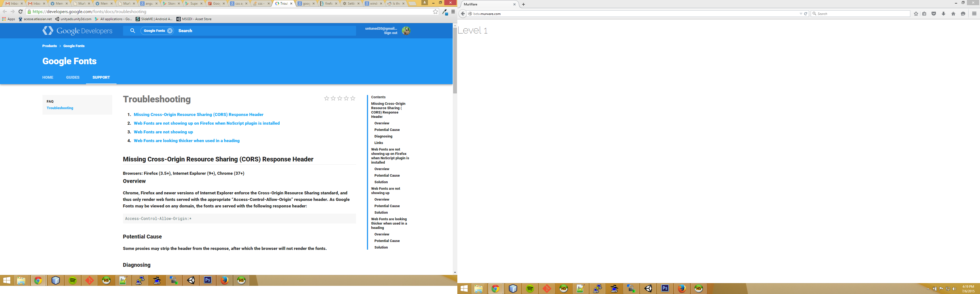Open Chrome hamburger menu
This screenshot has width=980, height=294.
453,12
